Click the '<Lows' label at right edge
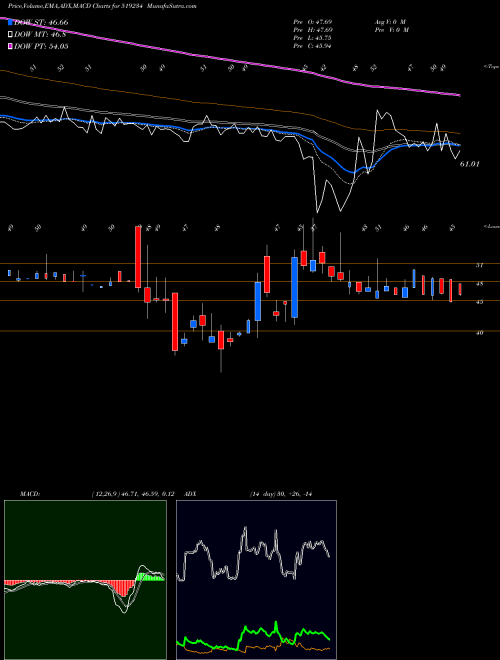This screenshot has width=500, height=660. (x=491, y=226)
